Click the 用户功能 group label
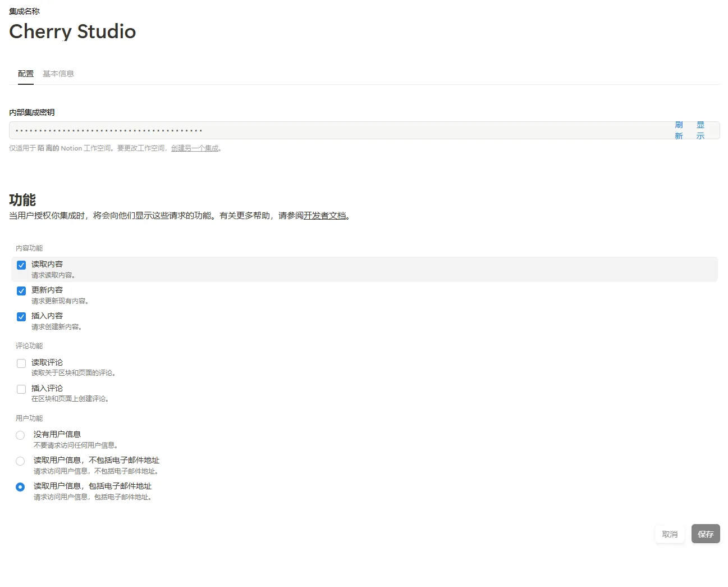The image size is (728, 587). [29, 418]
